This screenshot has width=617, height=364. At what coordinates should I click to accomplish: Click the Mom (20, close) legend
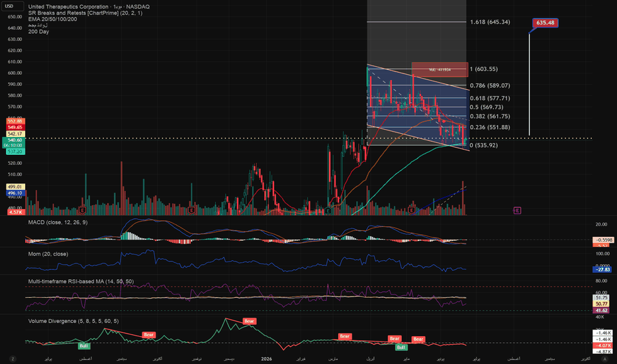click(x=48, y=254)
